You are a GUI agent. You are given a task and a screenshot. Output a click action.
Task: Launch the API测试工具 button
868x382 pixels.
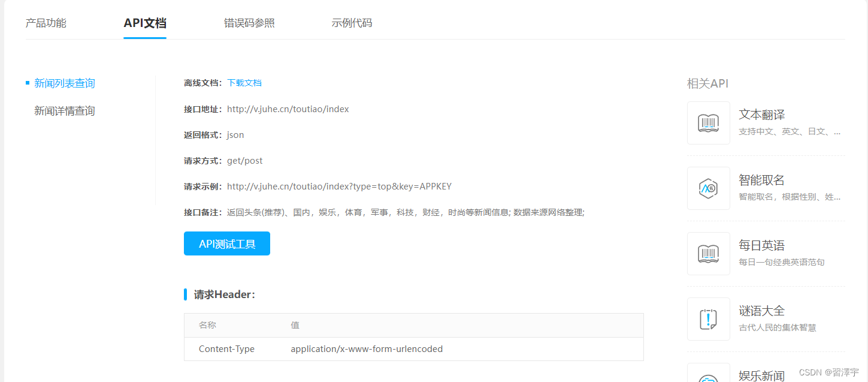[x=227, y=243]
